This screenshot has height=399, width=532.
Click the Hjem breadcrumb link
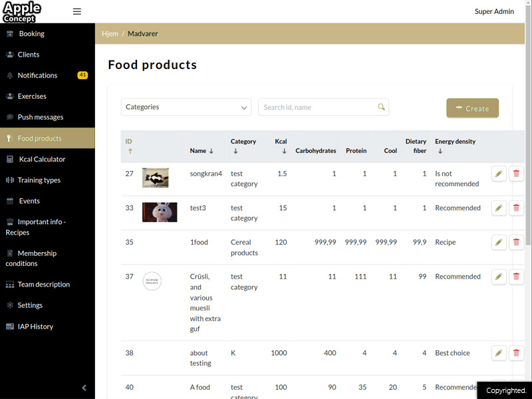click(110, 33)
